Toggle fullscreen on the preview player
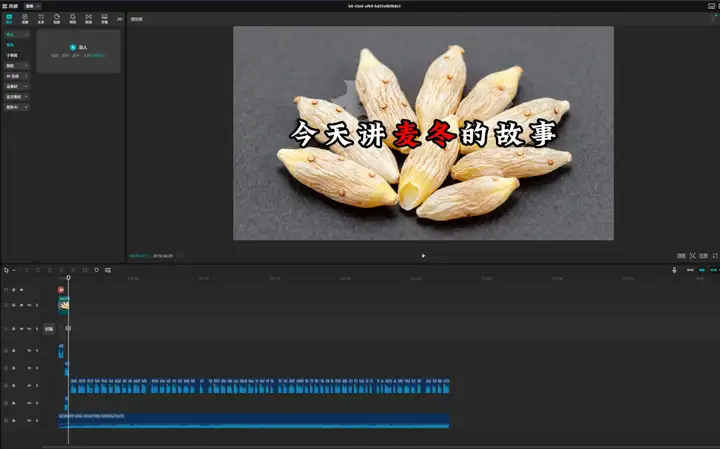 tap(715, 256)
